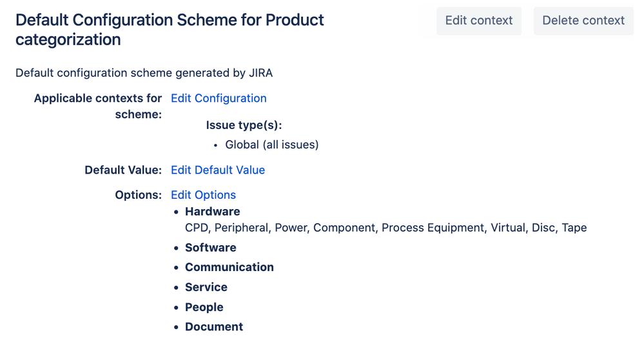Select the People option entry
This screenshot has width=644, height=340.
tap(204, 307)
